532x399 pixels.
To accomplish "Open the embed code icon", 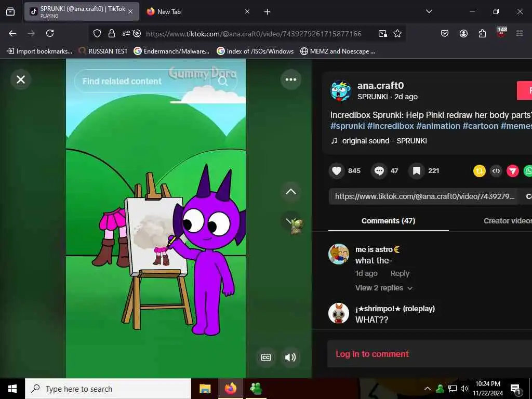I will pos(496,170).
